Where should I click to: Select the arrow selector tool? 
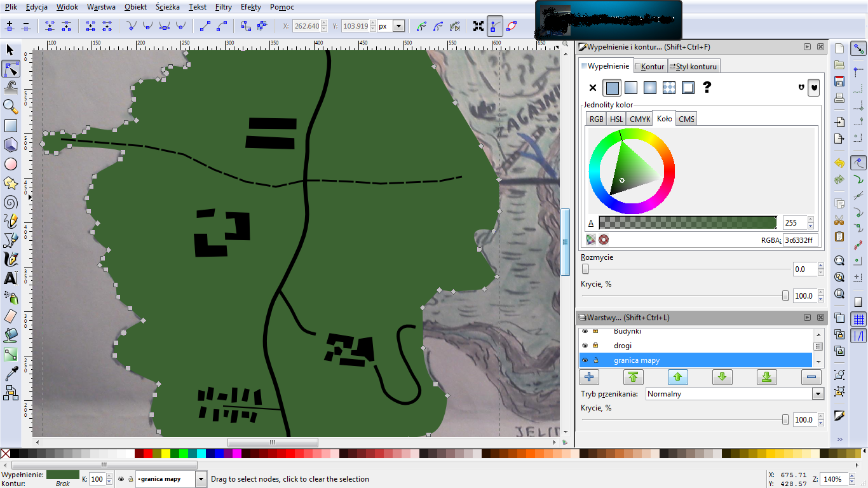(x=10, y=50)
